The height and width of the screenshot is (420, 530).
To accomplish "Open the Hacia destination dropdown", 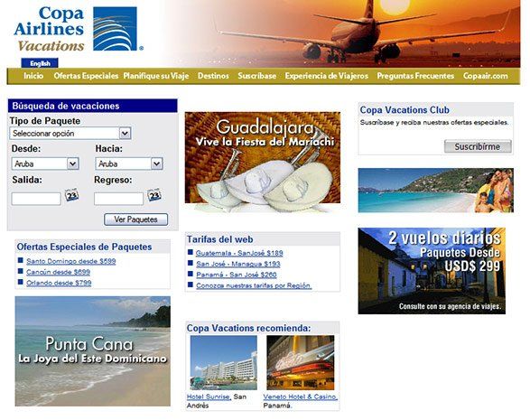I will (x=129, y=164).
